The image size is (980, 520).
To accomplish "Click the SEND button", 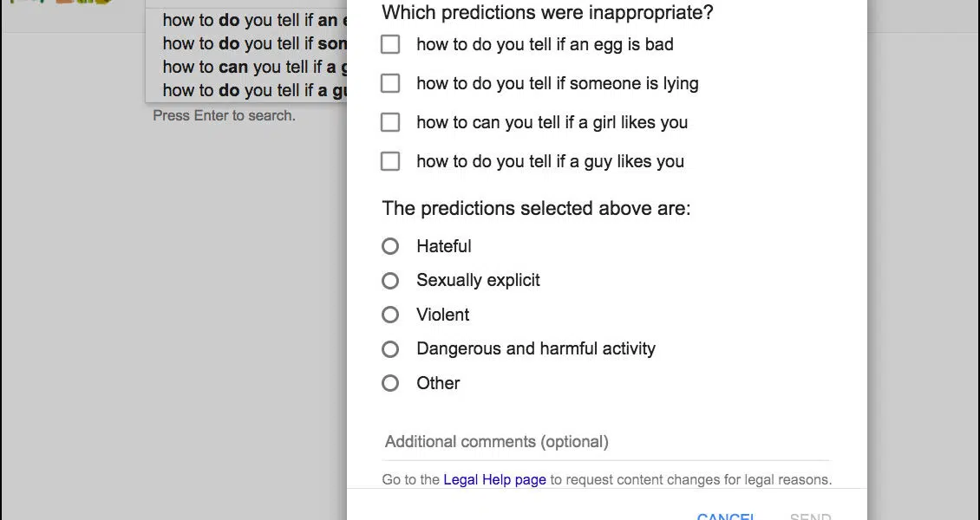I will click(810, 516).
